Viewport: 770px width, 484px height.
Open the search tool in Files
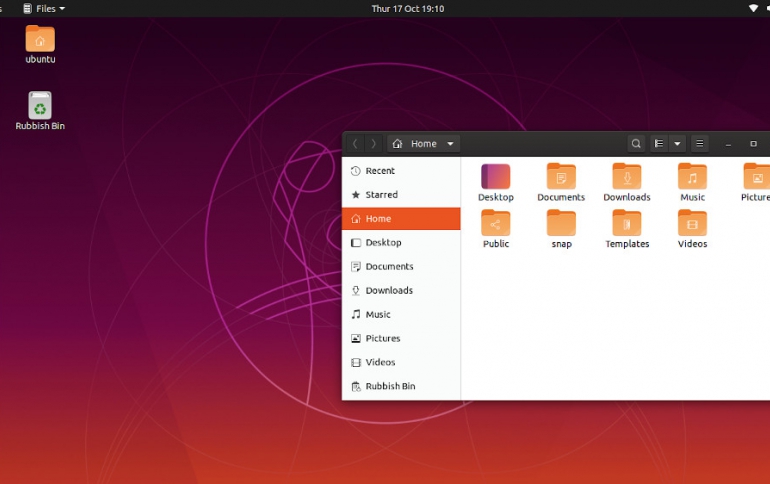[636, 144]
